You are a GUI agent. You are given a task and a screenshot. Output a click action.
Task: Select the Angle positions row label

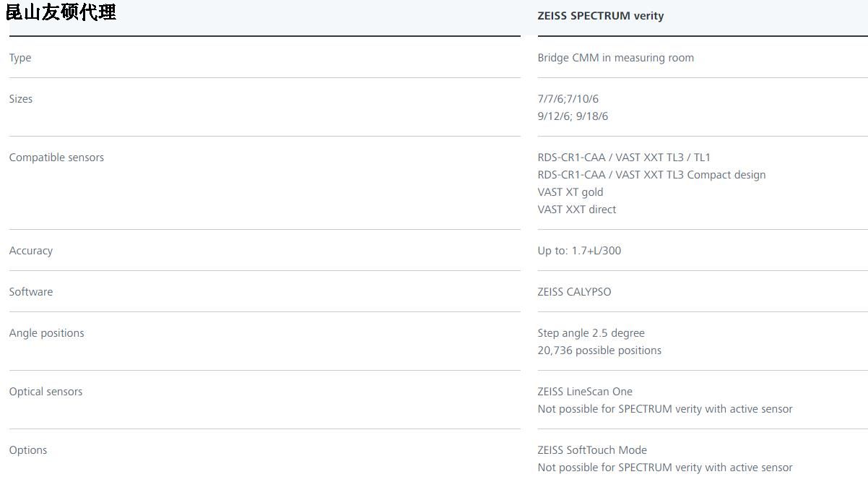(x=47, y=333)
